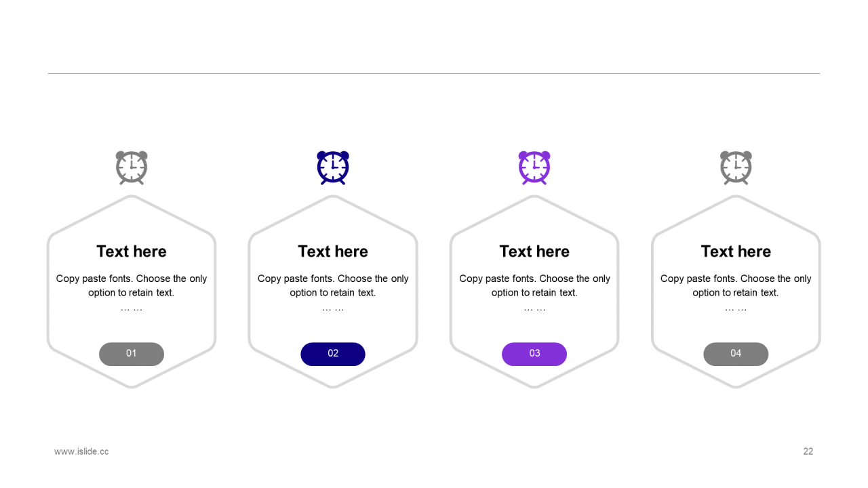The height and width of the screenshot is (488, 868).
Task: Click the ellipsis text in the purple card 03
Action: tap(534, 309)
